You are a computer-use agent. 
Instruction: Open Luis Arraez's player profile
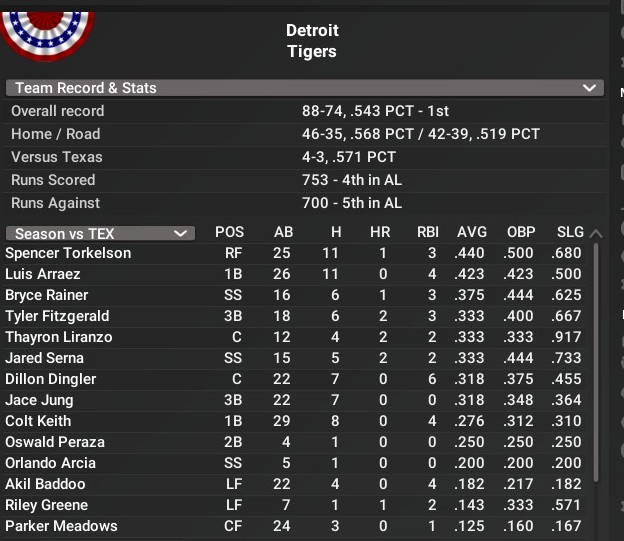click(x=43, y=274)
